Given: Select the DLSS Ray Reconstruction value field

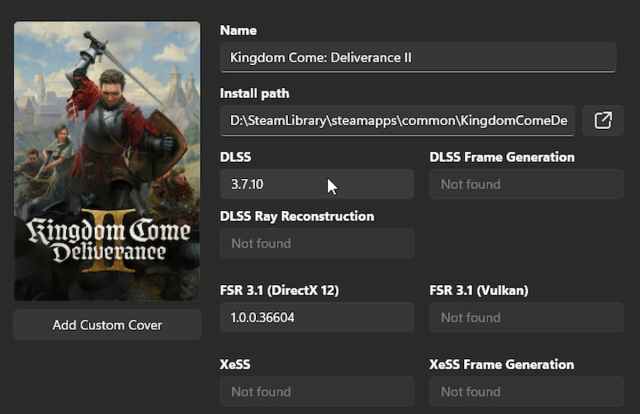Looking at the screenshot, I should [x=316, y=243].
